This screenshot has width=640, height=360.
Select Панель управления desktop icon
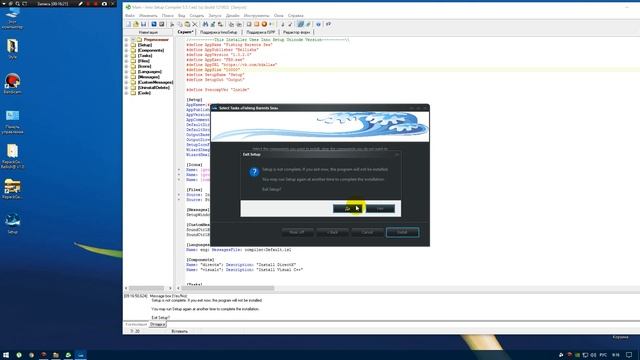point(12,122)
